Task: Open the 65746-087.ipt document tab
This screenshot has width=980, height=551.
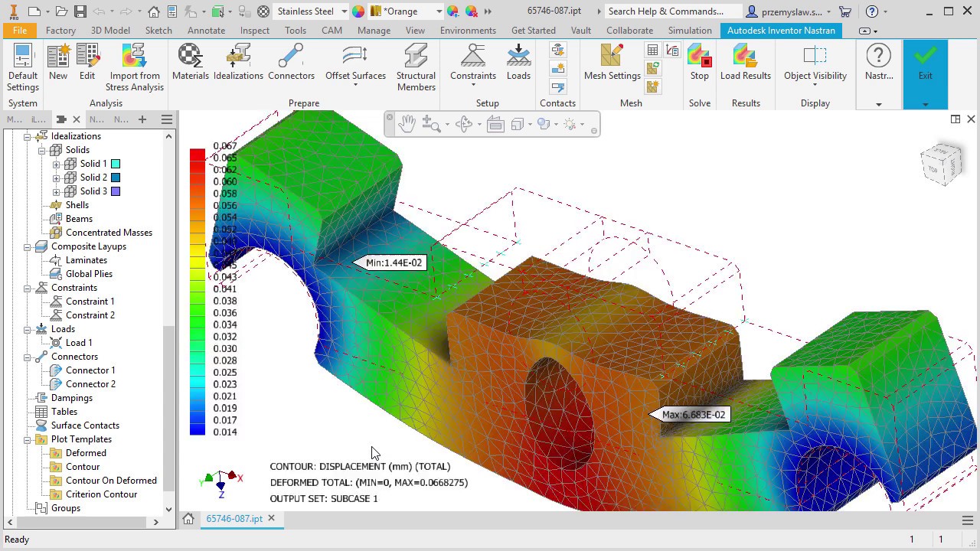Action: [234, 518]
